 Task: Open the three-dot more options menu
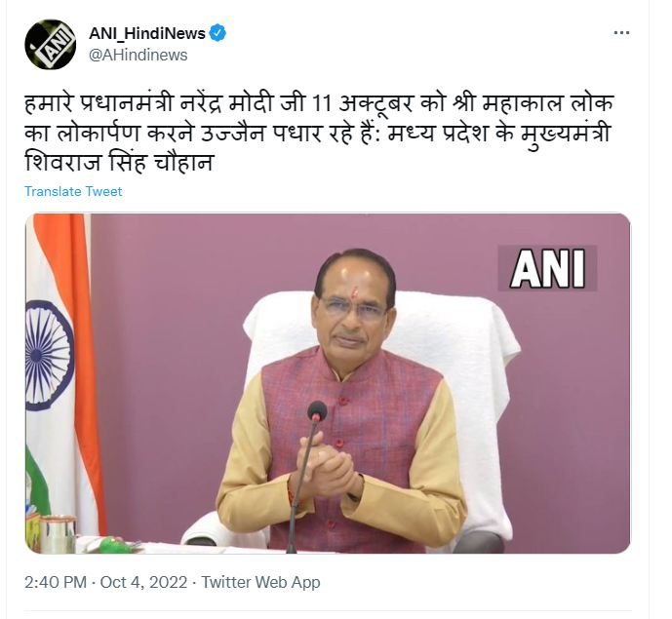(x=621, y=33)
